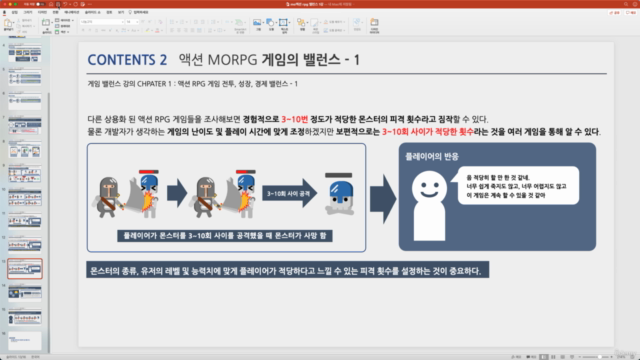Image resolution: width=640 pixels, height=360 pixels.
Task: Open the Shape Fill dropdown
Action: point(334,22)
